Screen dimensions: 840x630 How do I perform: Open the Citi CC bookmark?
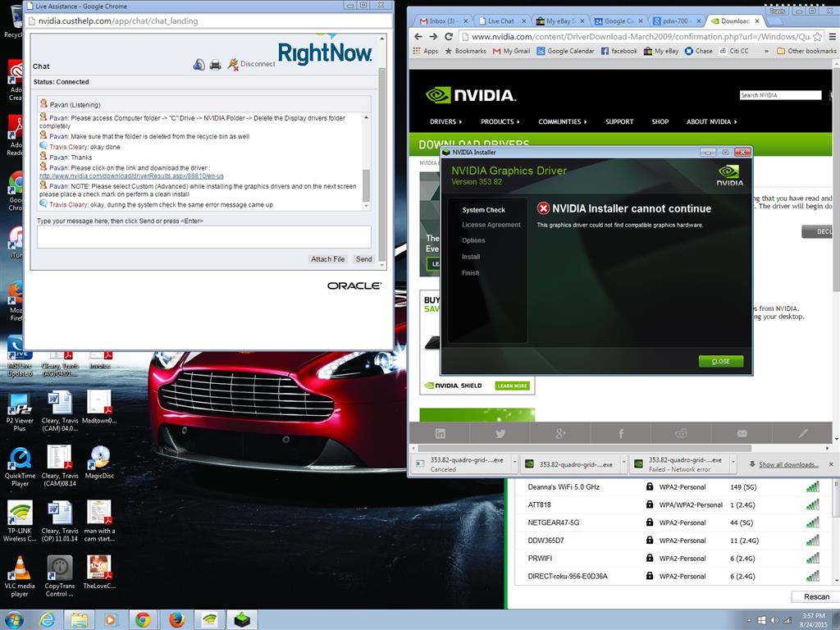[x=734, y=51]
